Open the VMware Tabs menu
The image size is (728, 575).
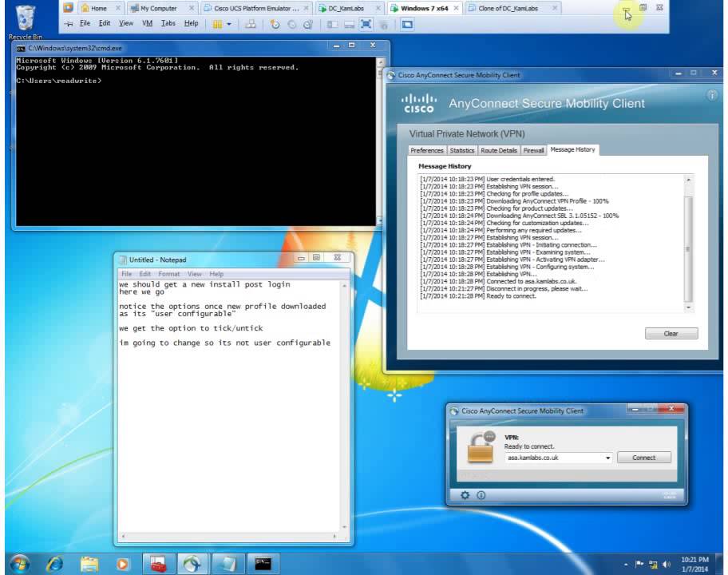point(168,23)
